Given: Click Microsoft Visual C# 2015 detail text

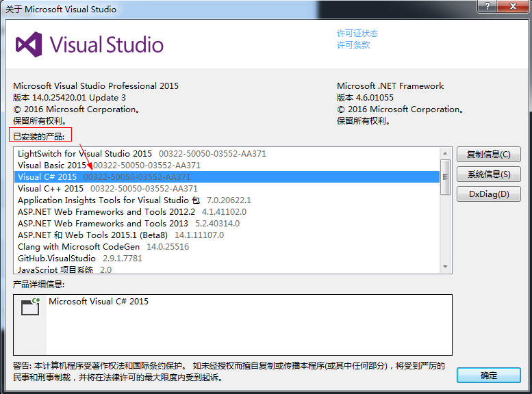Looking at the screenshot, I should point(99,302).
